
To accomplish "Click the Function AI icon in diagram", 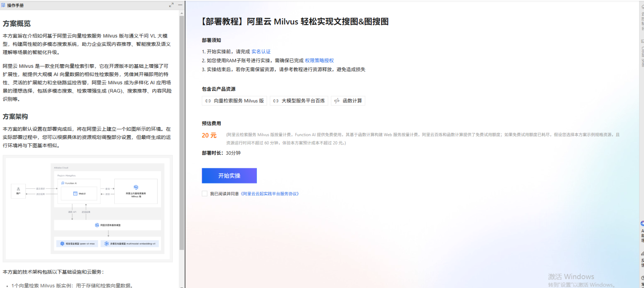I will point(63,183).
